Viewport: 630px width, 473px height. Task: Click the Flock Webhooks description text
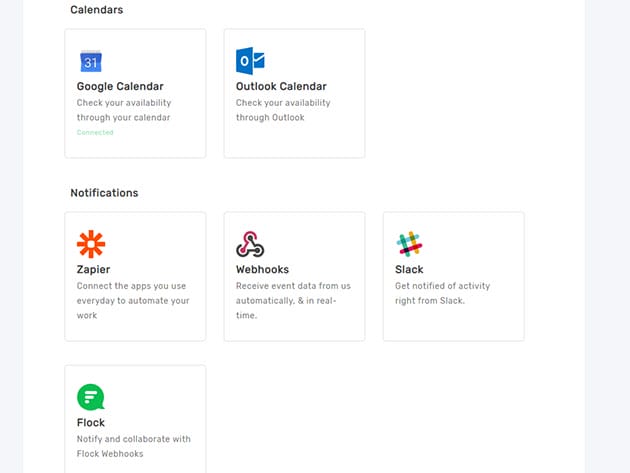pos(133,446)
